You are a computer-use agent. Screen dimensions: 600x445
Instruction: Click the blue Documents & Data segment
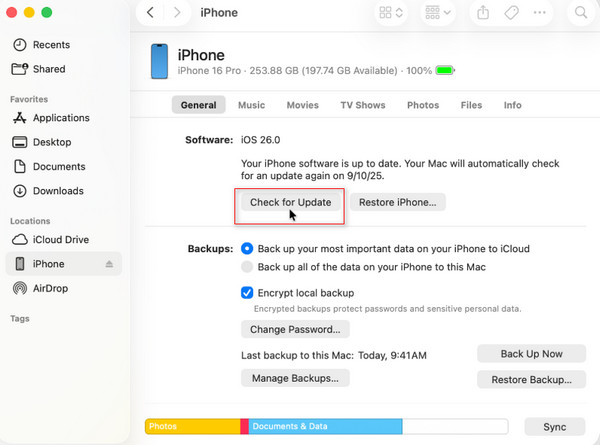click(325, 426)
